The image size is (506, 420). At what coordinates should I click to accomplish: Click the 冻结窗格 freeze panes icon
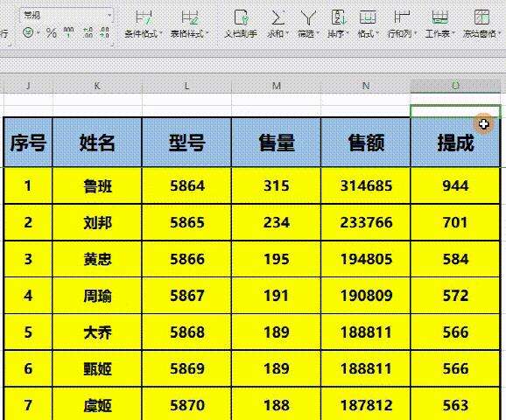click(481, 17)
